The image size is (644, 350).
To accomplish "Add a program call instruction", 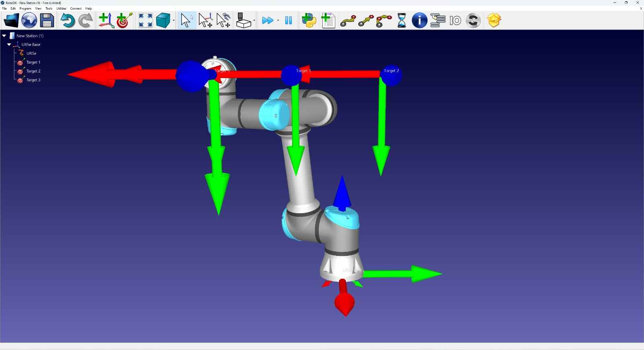I will pyautogui.click(x=438, y=21).
